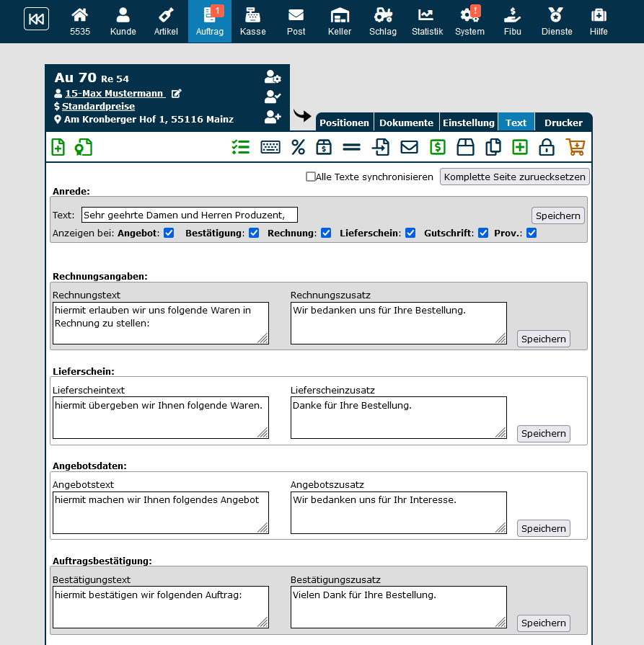Uncheck the Lieferschein display checkbox

pos(410,233)
